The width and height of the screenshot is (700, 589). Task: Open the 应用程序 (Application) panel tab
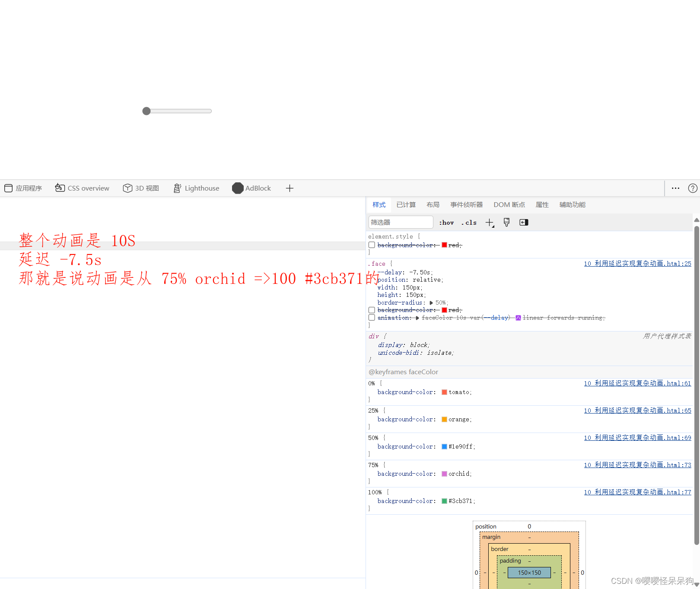click(23, 188)
